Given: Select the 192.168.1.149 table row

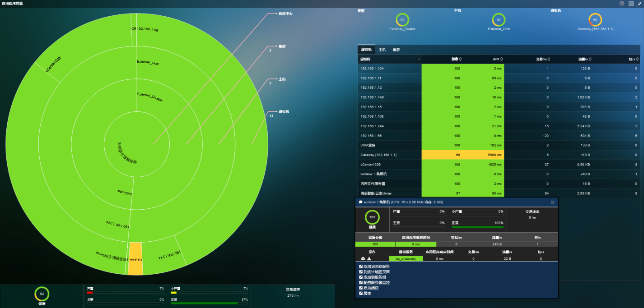Looking at the screenshot, I should point(499,97).
